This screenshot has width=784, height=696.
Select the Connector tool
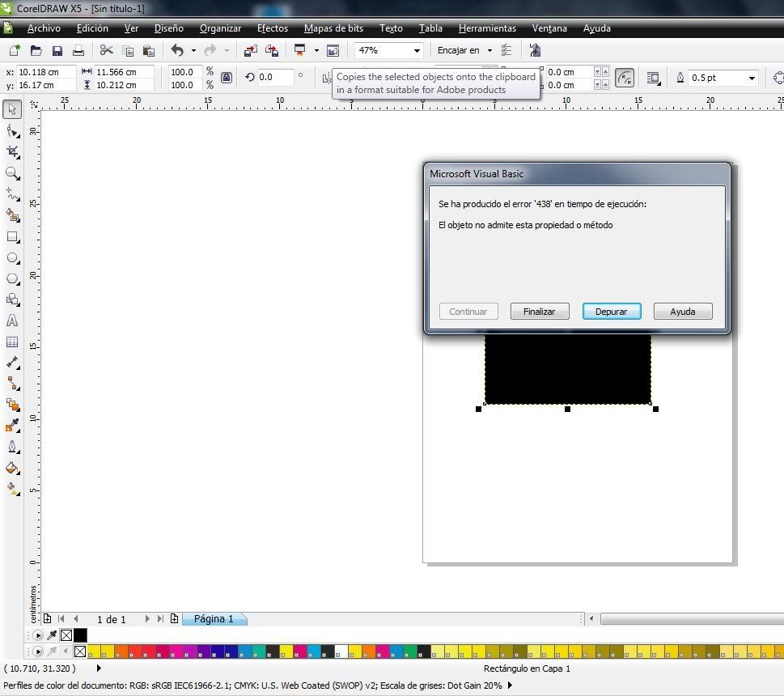click(x=12, y=384)
